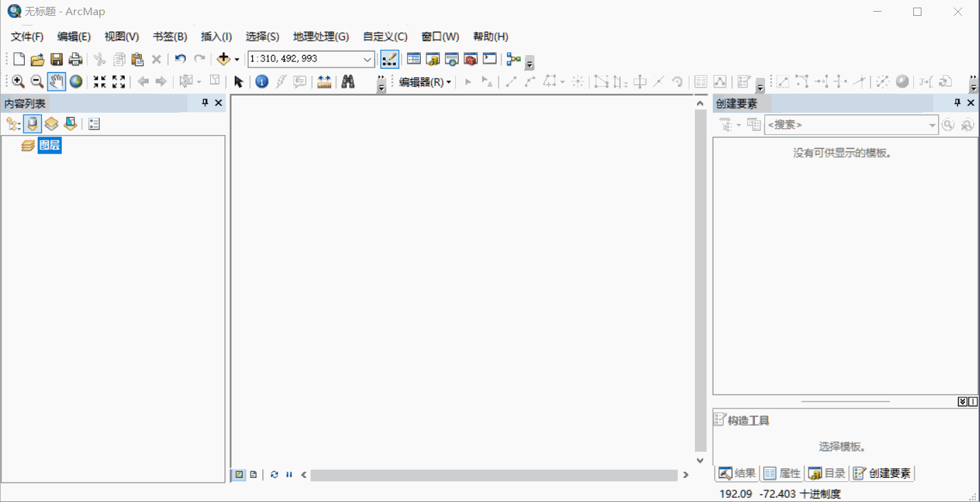Open the Table of Contents window icon
This screenshot has width=980, height=502.
point(414,59)
